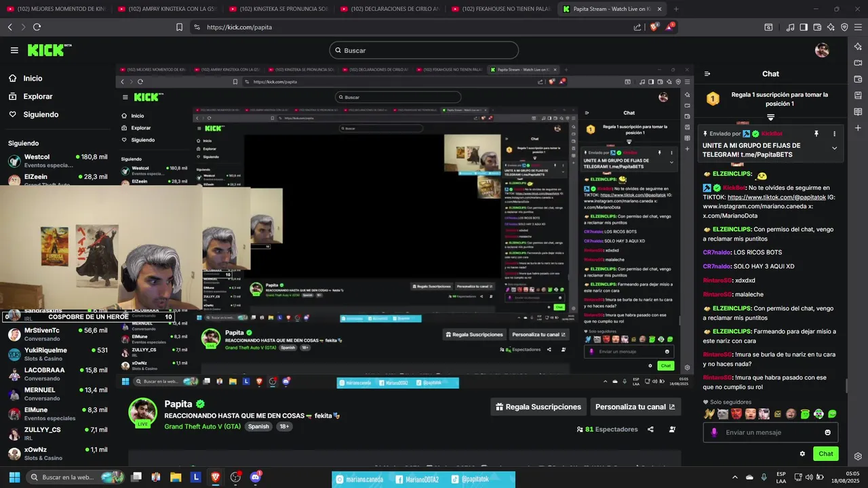Expand the pinned Telegram message
Screen dimensions: 868x488
pos(834,148)
